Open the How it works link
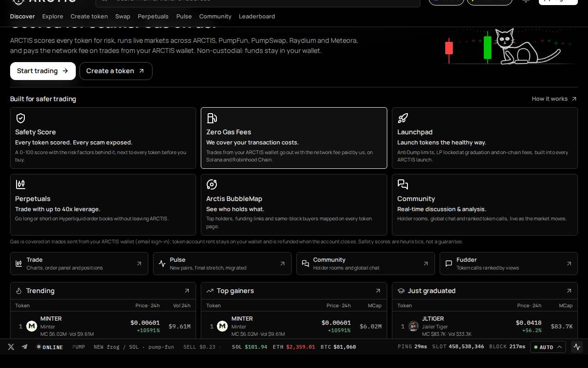The width and height of the screenshot is (588, 368). pos(554,98)
